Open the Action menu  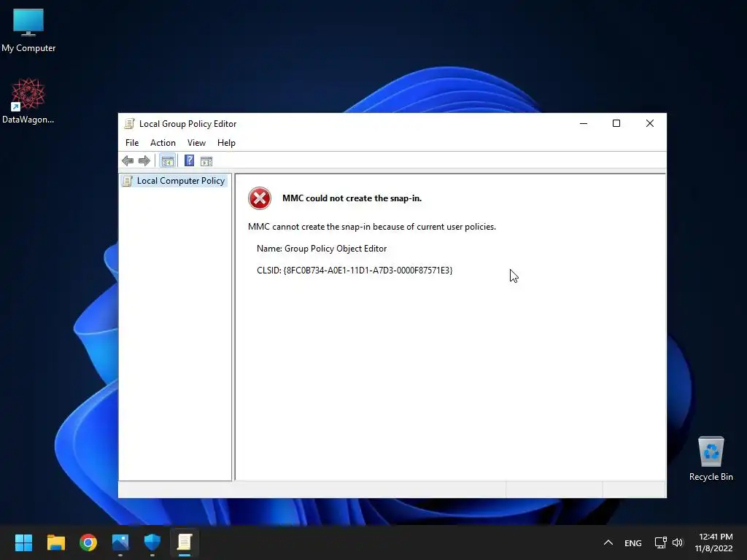163,143
